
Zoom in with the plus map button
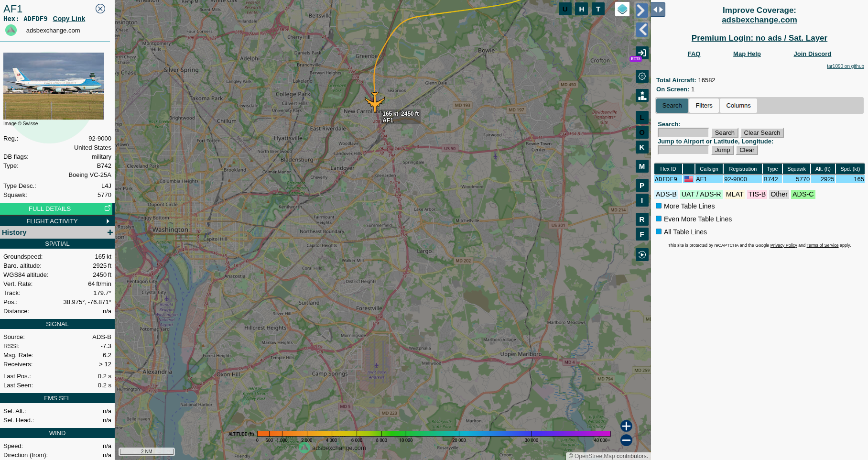point(626,426)
